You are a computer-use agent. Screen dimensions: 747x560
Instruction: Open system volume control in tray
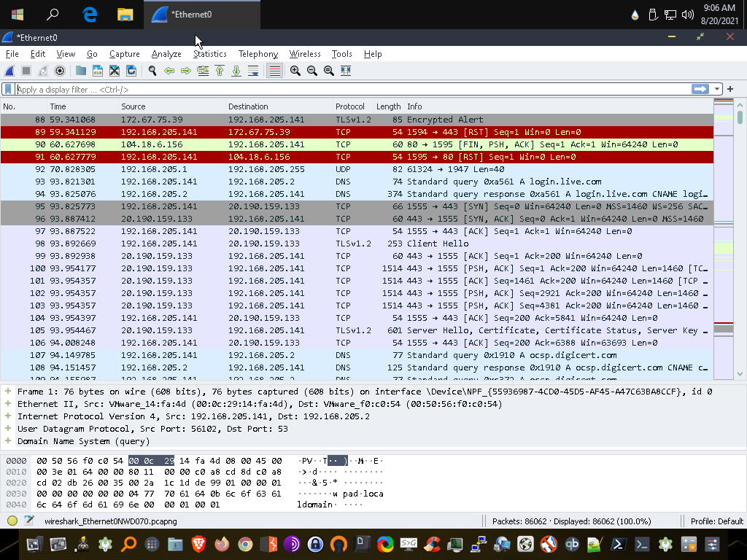(687, 15)
